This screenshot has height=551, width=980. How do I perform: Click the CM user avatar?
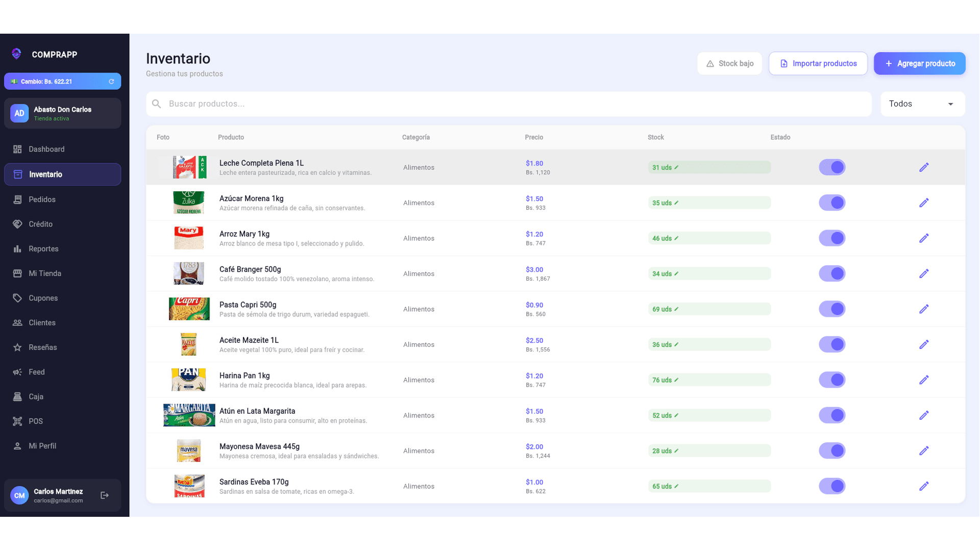coord(19,495)
